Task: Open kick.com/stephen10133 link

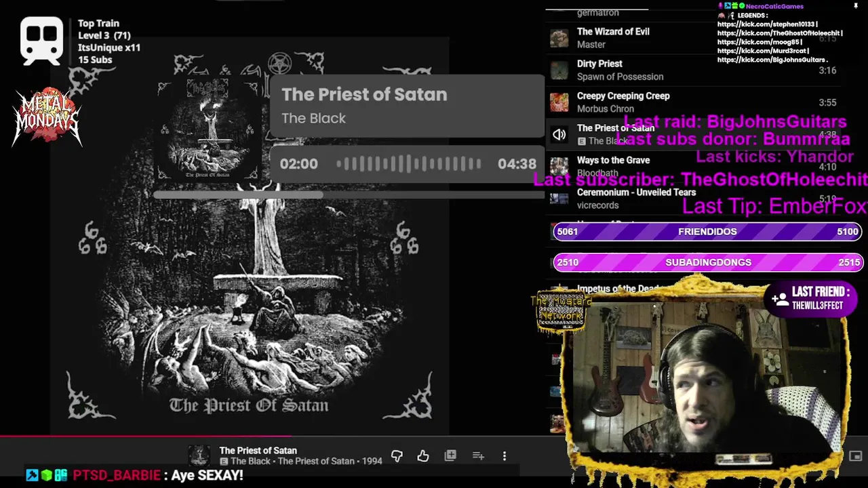Action: pos(767,24)
